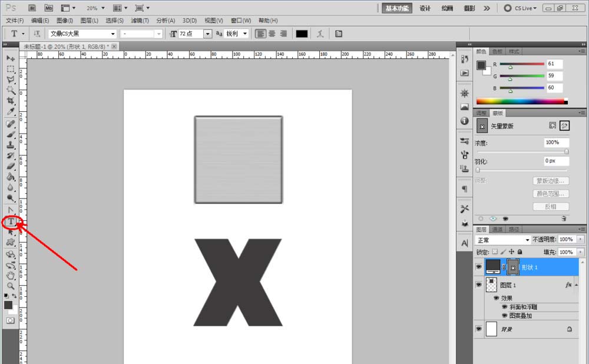Open the font size dropdown 72点
Screen dimensions: 589x364
pyautogui.click(x=208, y=34)
